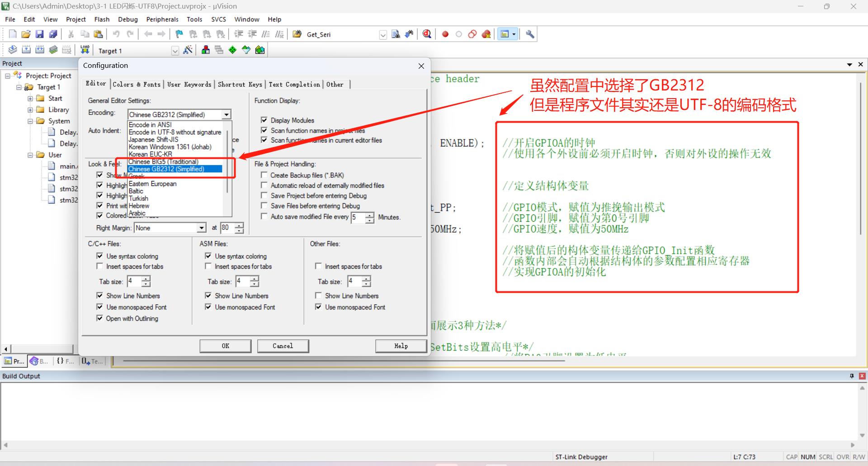Click Help button in Configuration dialog
868x466 pixels.
[x=401, y=346]
